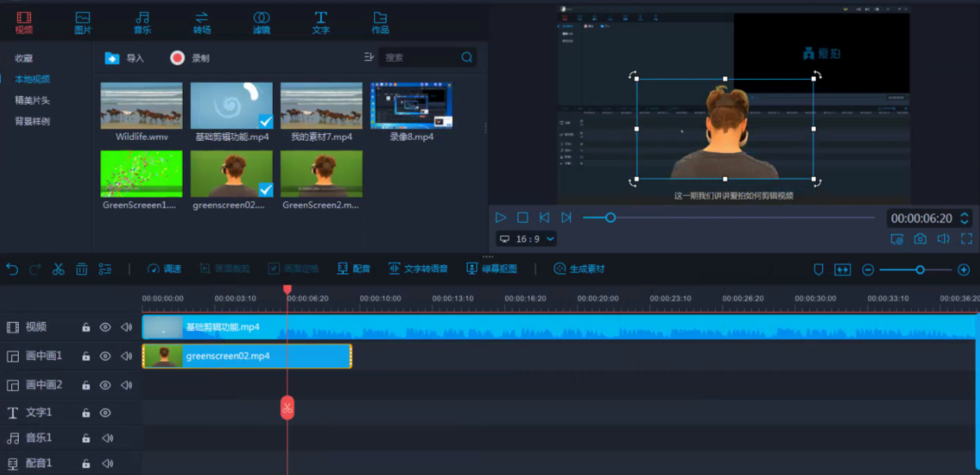The image size is (980, 475).
Task: Click the play button in preview
Action: click(x=501, y=217)
